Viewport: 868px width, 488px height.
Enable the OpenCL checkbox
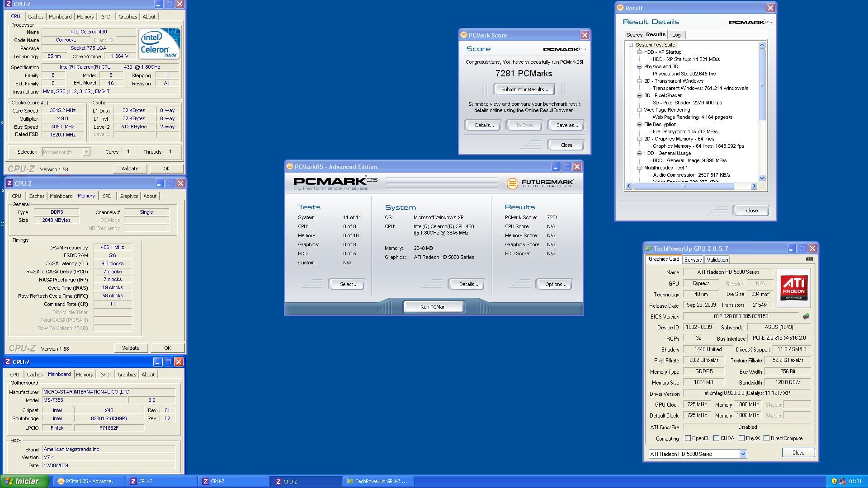pos(688,438)
